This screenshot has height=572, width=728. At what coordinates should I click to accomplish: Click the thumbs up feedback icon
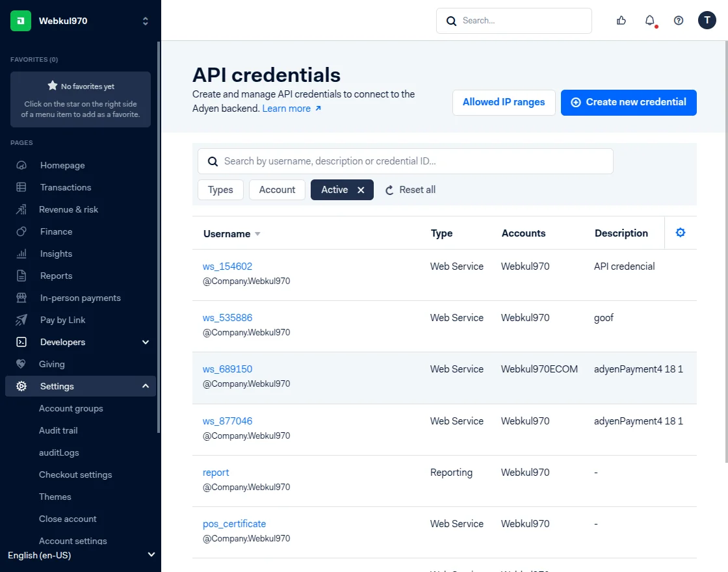[x=621, y=21]
